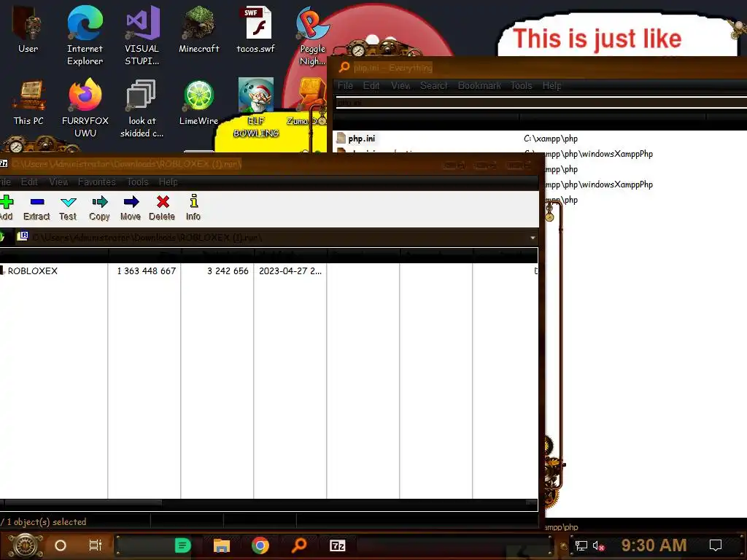Image resolution: width=747 pixels, height=560 pixels.
Task: Open the View menu in 7-Zip
Action: pyautogui.click(x=58, y=182)
